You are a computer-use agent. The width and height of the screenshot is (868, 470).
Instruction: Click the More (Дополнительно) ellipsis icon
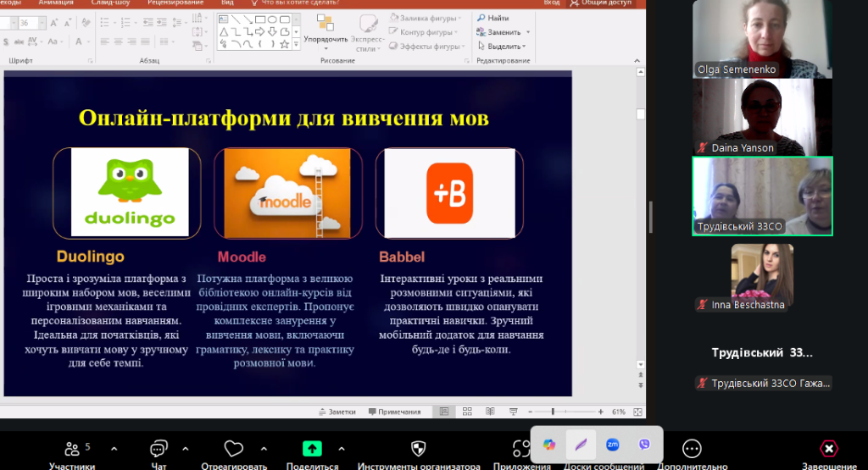[x=692, y=449]
